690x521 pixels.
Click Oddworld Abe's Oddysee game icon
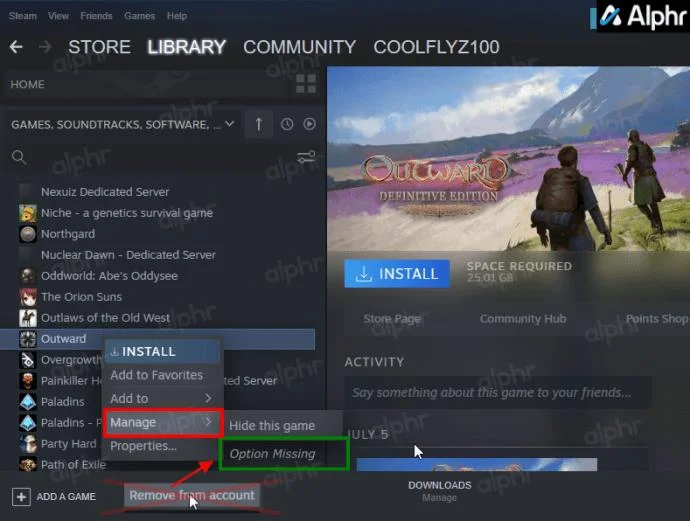[28, 276]
